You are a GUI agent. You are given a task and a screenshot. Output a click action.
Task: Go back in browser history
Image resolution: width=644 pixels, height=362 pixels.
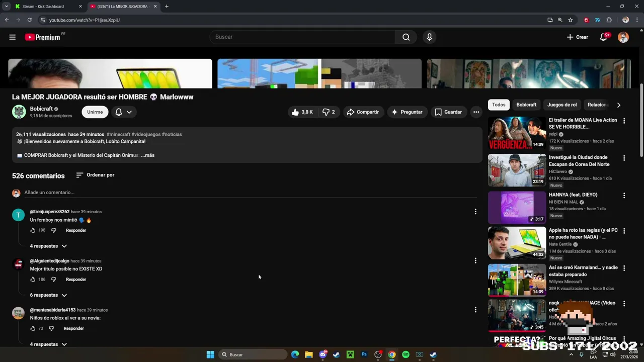tap(7, 20)
